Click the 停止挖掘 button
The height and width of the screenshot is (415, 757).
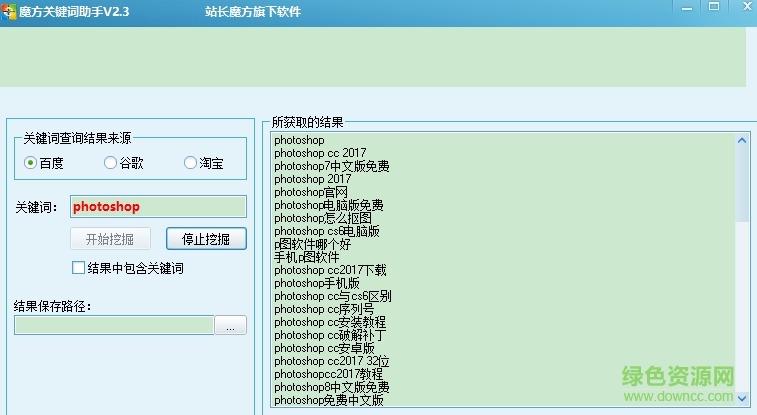[206, 239]
